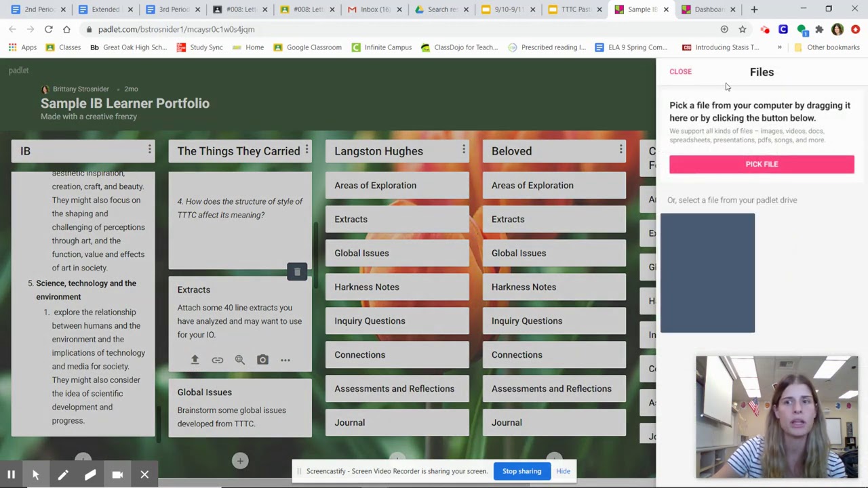The height and width of the screenshot is (488, 868).
Task: Click the browser profile avatar
Action: point(837,29)
